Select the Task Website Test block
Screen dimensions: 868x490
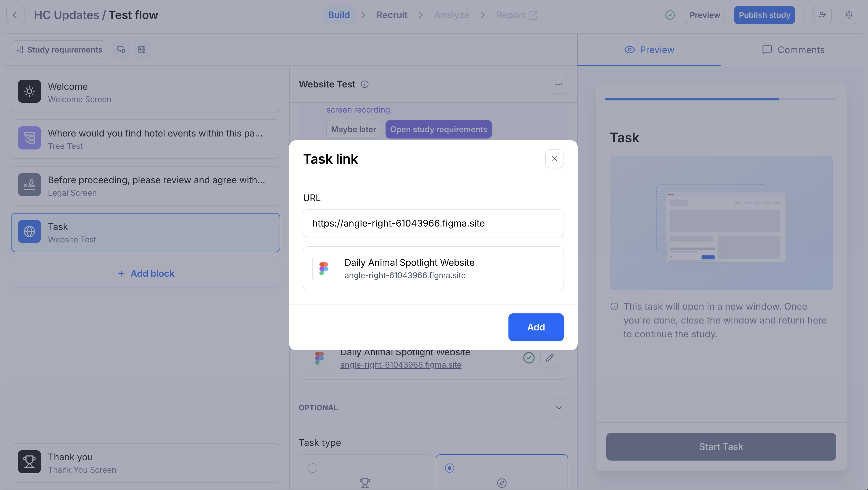coord(145,233)
